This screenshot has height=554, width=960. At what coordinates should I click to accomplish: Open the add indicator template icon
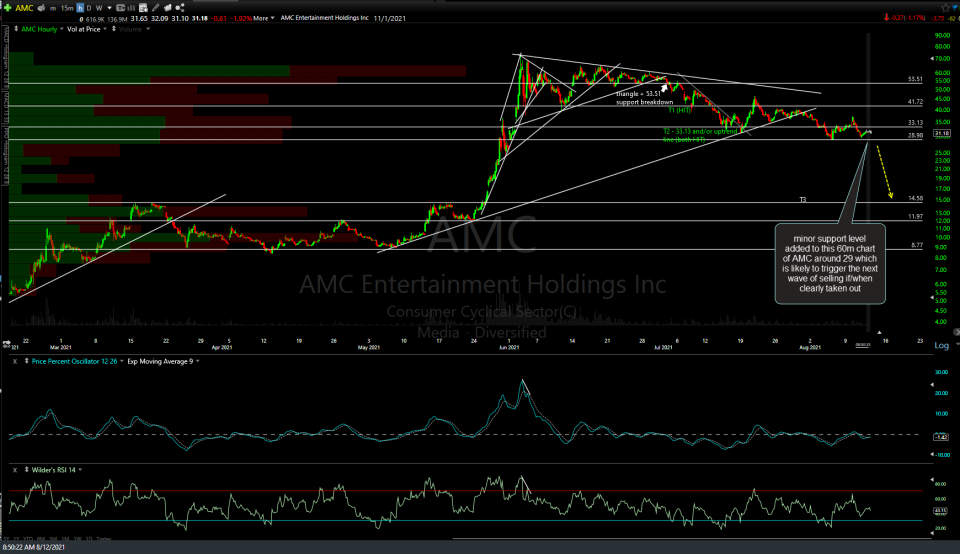pyautogui.click(x=143, y=8)
